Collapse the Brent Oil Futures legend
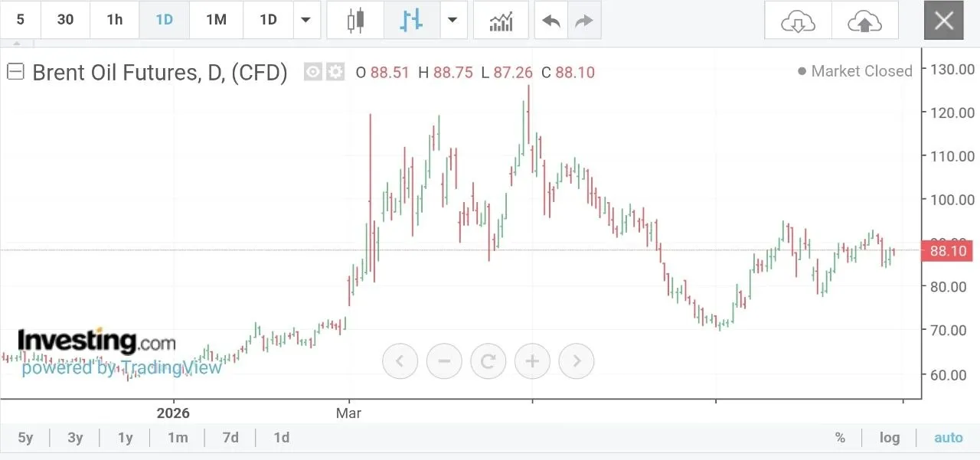This screenshot has height=460, width=980. coord(15,72)
